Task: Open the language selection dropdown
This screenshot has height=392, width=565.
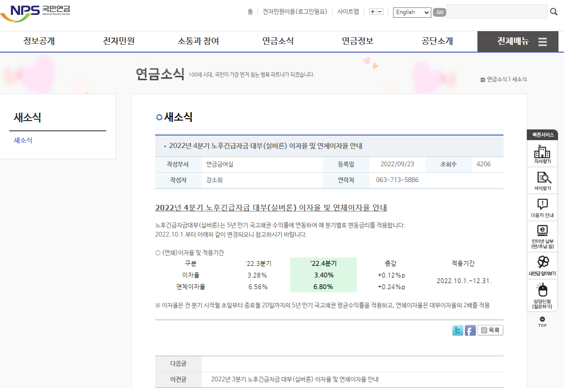Action: (x=411, y=13)
